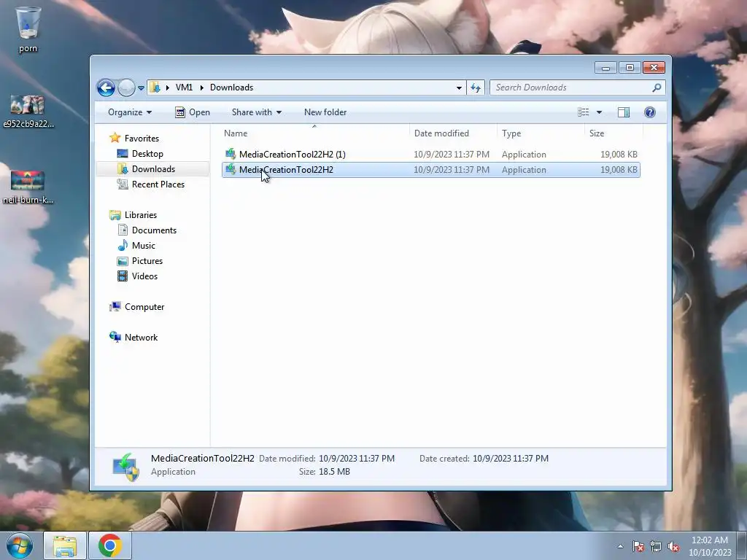Sort files by Size column
The width and height of the screenshot is (747, 560).
[614, 133]
